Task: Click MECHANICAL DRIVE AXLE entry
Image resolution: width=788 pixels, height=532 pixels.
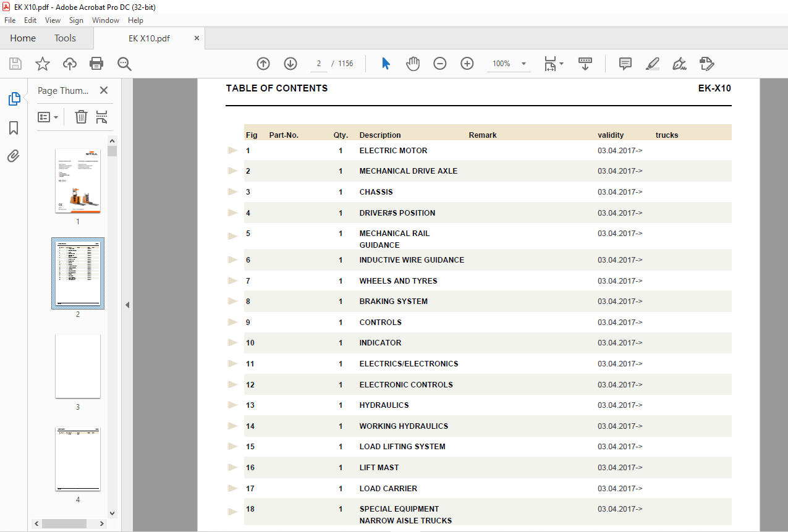Action: click(409, 171)
